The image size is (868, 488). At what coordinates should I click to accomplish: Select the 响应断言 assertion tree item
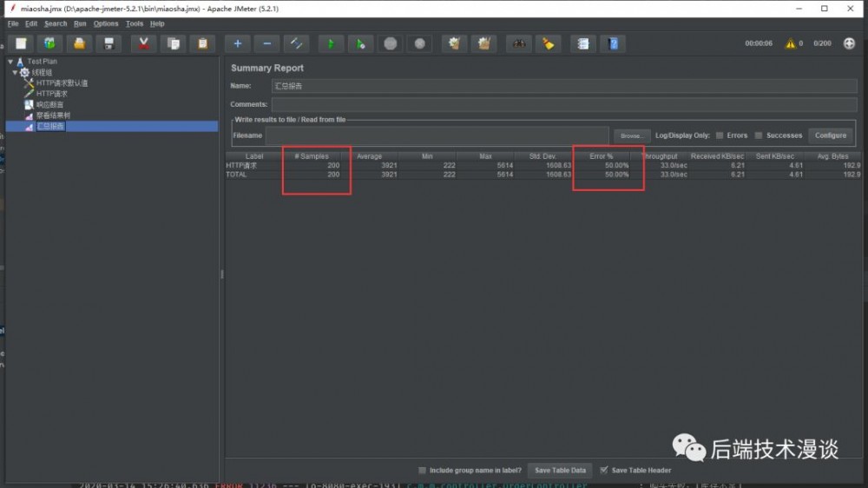click(x=49, y=105)
